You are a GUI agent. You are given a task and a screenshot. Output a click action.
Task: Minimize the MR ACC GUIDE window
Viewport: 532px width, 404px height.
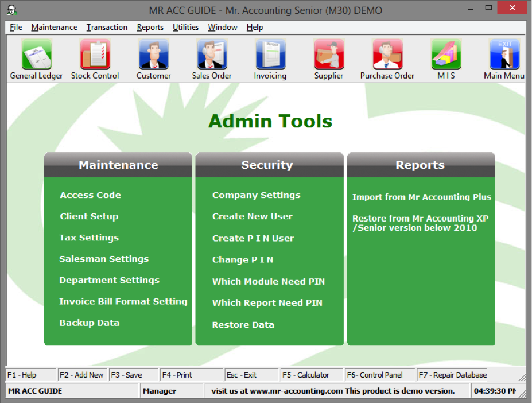(x=471, y=9)
